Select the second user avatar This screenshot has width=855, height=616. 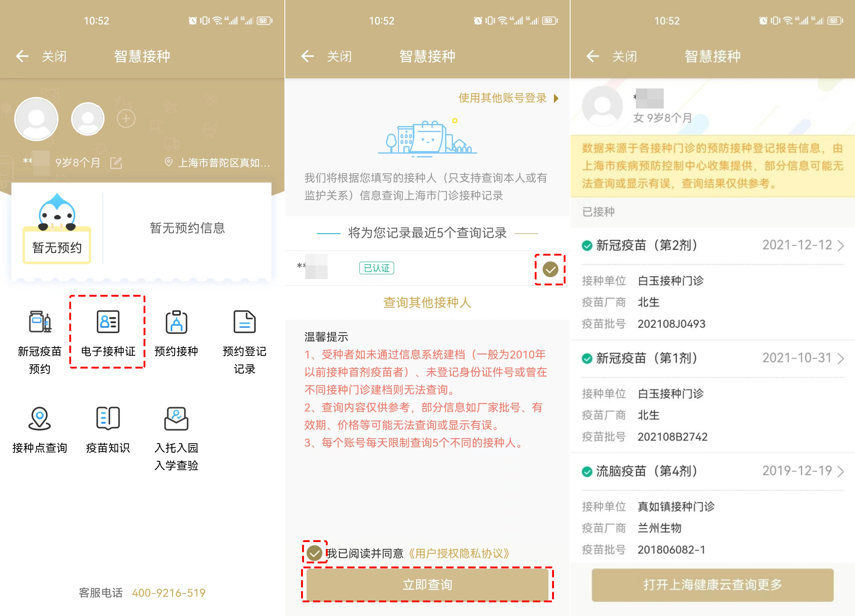(88, 119)
